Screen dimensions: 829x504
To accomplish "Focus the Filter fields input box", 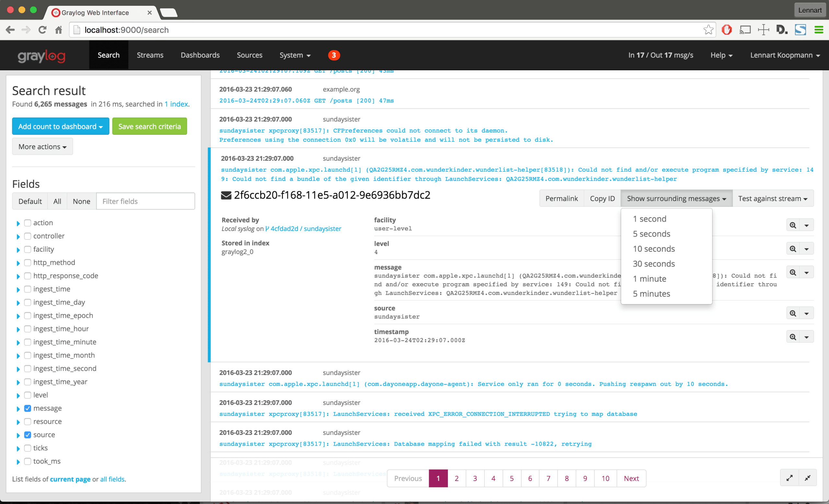I will coord(145,201).
